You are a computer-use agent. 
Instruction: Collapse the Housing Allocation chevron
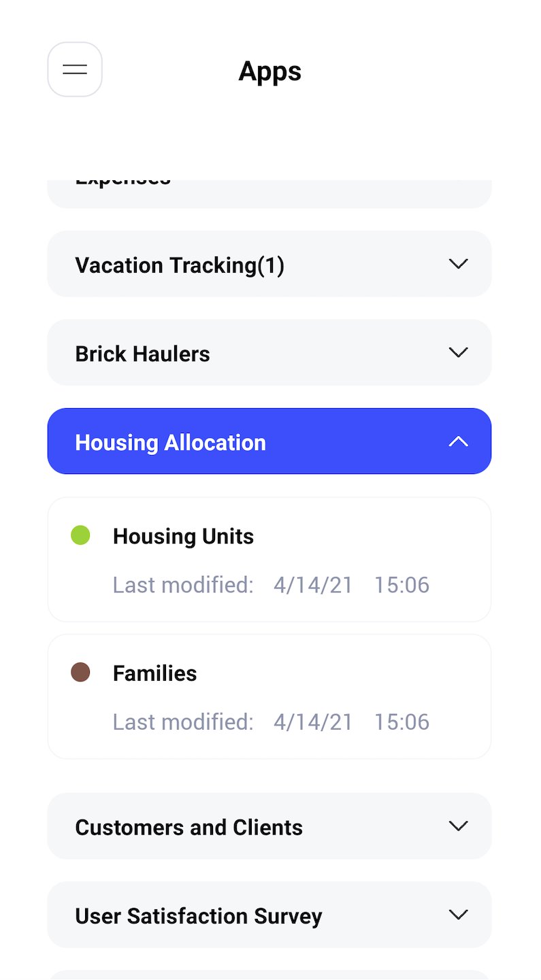[x=459, y=441]
